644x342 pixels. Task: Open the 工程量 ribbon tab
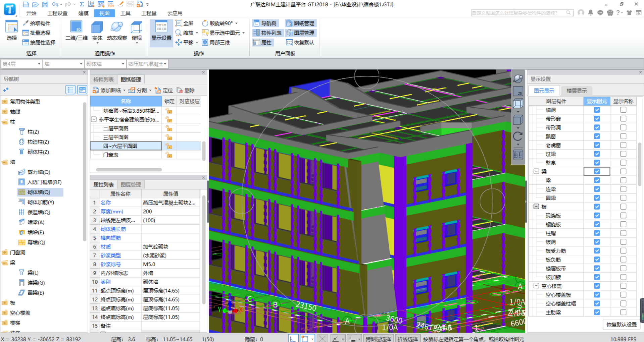point(149,13)
